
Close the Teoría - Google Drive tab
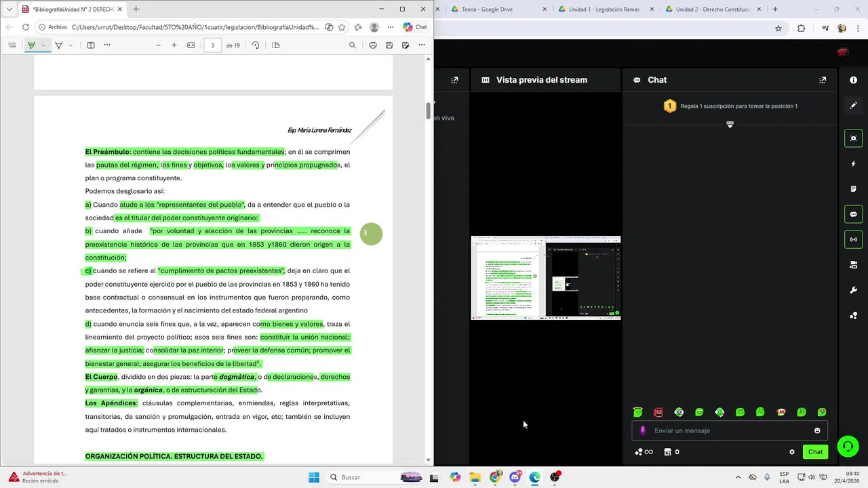pyautogui.click(x=545, y=9)
